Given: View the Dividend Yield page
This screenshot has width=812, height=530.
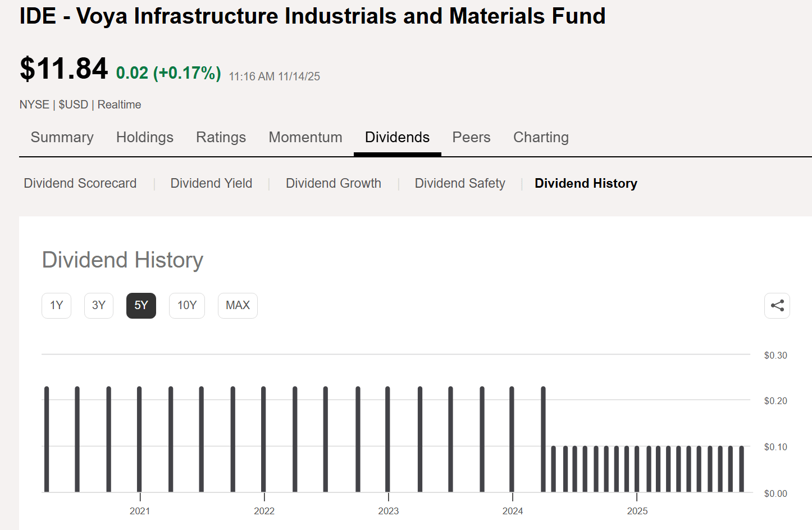Looking at the screenshot, I should pyautogui.click(x=211, y=183).
